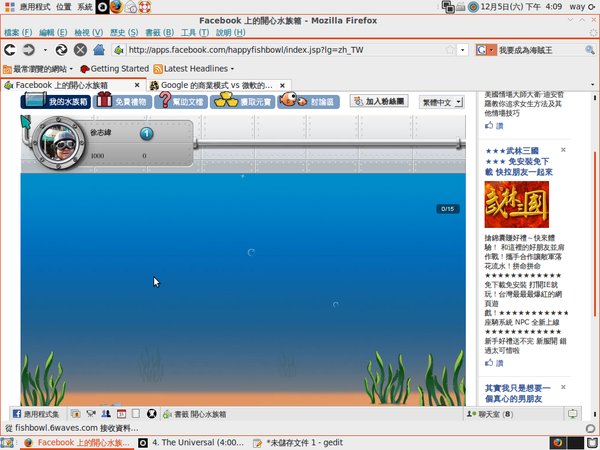Open the 工具 (T) menu
The image size is (600, 450).
coord(195,33)
